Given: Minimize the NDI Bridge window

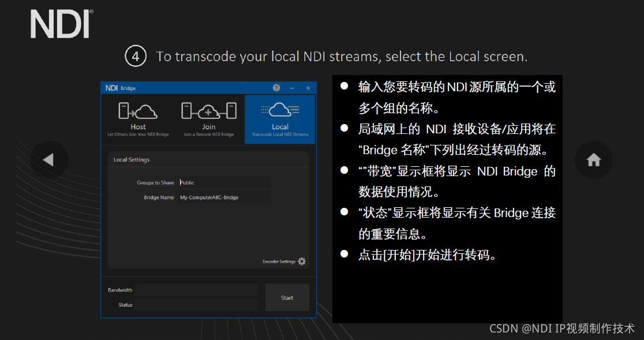Looking at the screenshot, I should tap(292, 88).
